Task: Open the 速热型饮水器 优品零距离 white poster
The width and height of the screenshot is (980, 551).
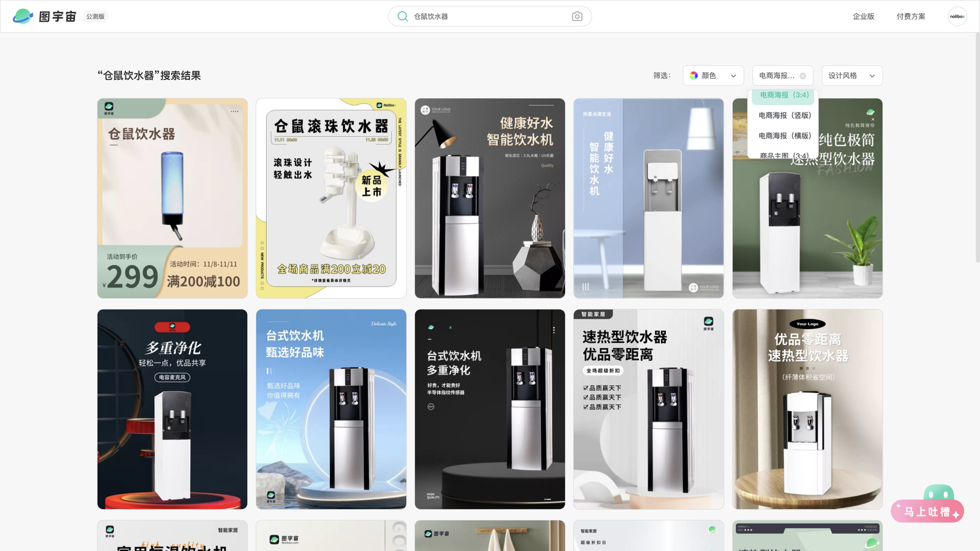Action: pyautogui.click(x=649, y=409)
